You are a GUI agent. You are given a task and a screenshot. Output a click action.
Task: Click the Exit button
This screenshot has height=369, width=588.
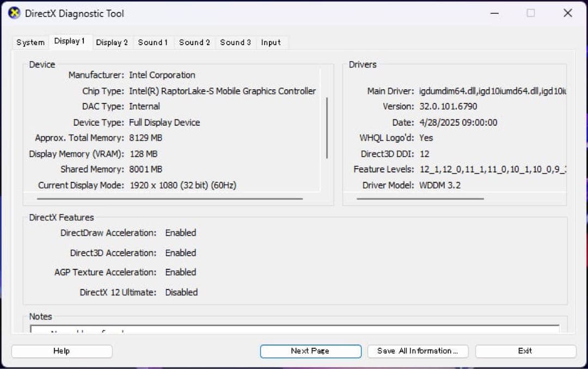tap(525, 351)
